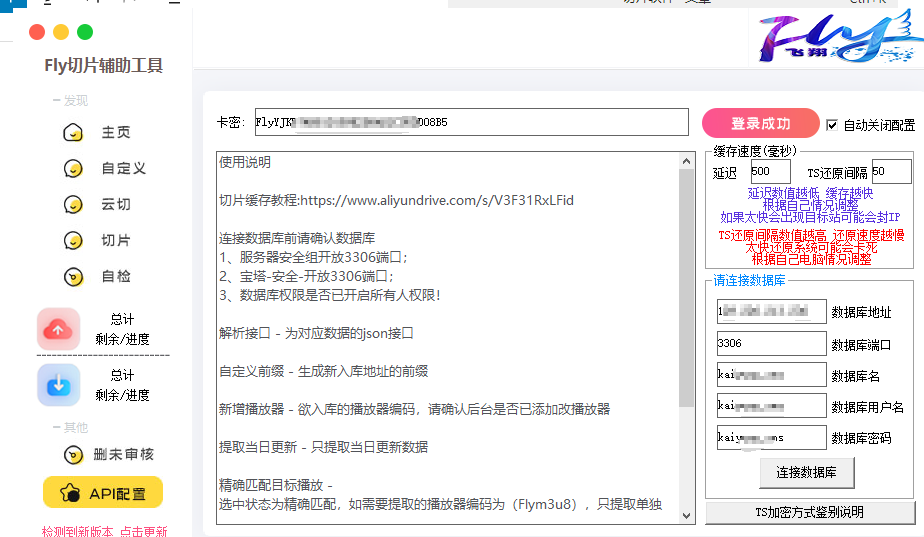Click the 卡密 input field
The height and width of the screenshot is (537, 924).
coord(471,122)
